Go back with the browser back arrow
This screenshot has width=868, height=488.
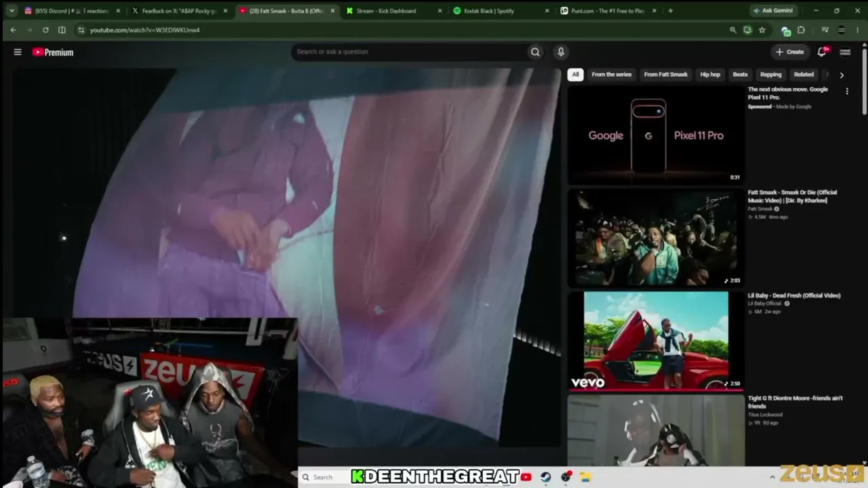click(x=13, y=30)
